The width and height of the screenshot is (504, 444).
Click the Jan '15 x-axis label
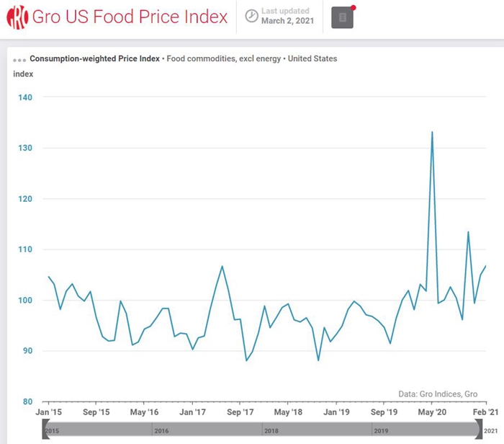(48, 412)
